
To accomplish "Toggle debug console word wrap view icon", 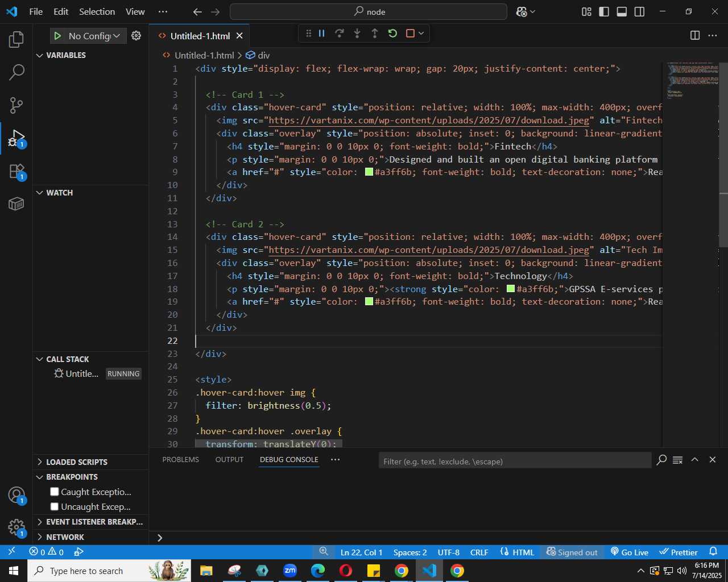I will [x=677, y=460].
